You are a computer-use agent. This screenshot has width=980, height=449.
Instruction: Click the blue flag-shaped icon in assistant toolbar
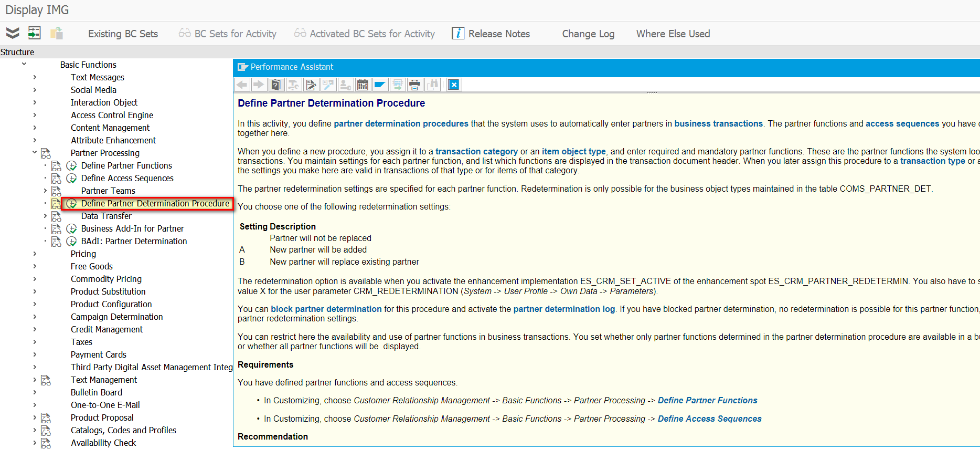pyautogui.click(x=380, y=85)
